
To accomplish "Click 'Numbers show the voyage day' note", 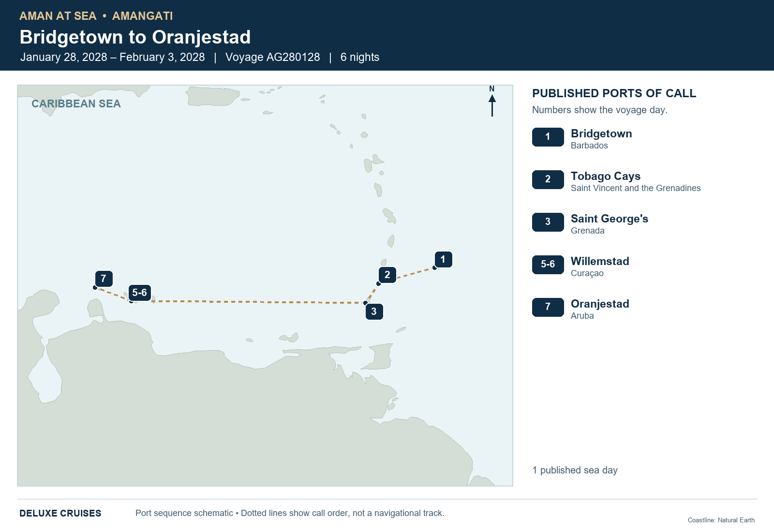I will (x=600, y=110).
